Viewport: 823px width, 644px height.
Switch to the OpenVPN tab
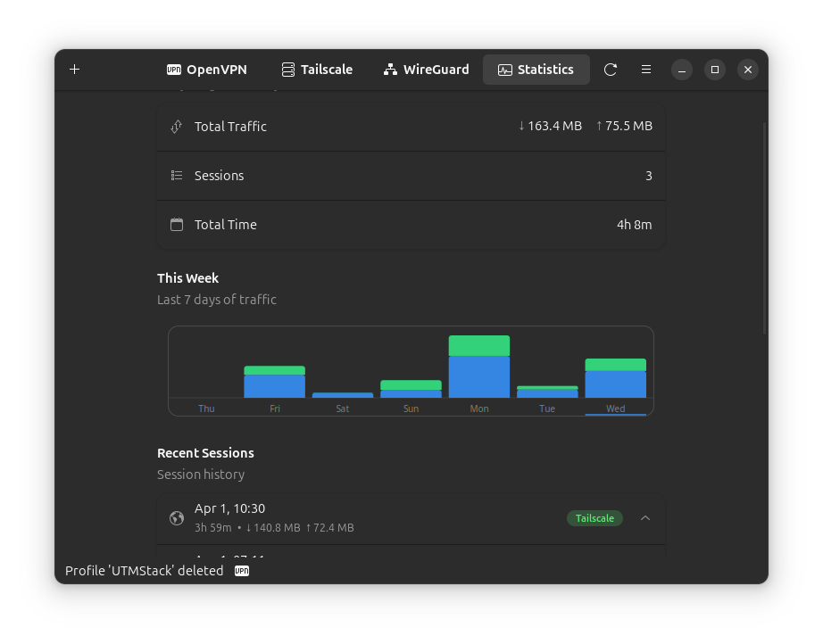(206, 70)
